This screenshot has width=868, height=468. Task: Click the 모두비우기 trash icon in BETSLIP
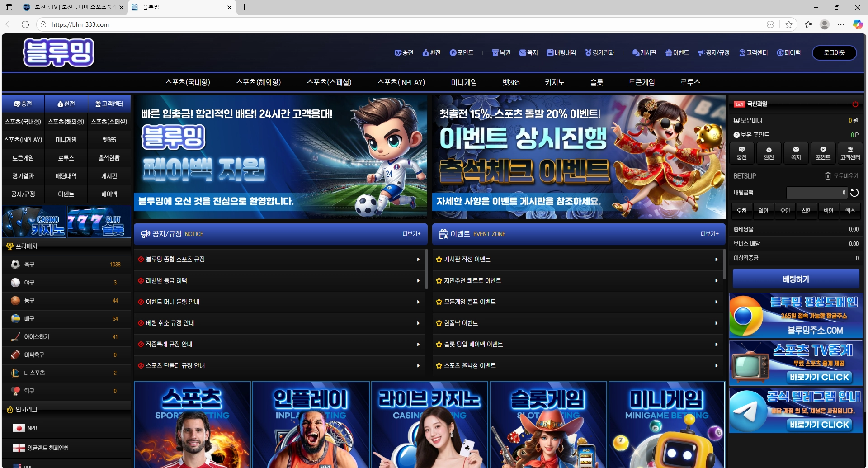[x=828, y=176]
